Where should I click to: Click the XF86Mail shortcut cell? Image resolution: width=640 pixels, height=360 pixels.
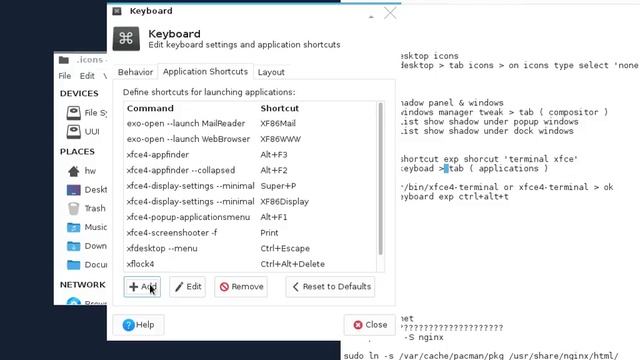(x=278, y=124)
